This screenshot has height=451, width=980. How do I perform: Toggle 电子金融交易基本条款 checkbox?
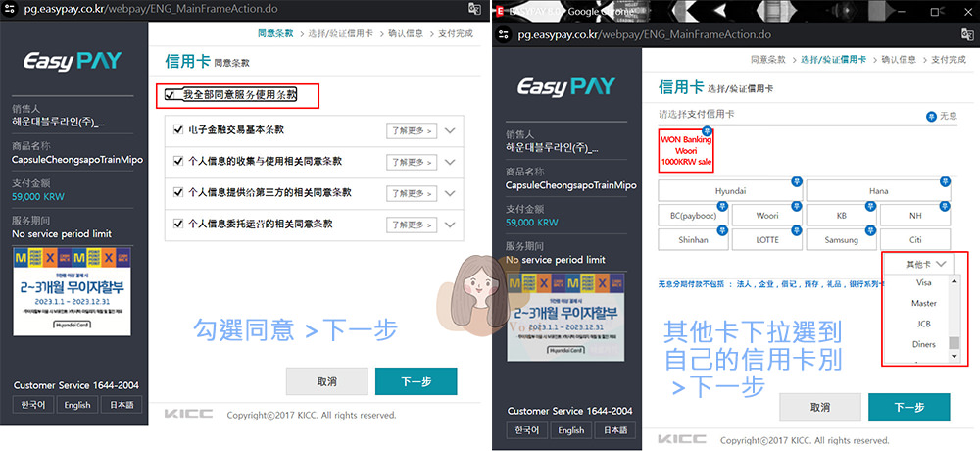(178, 130)
